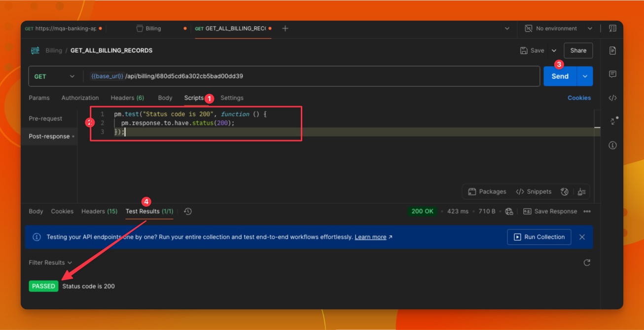Viewport: 644px width, 330px height.
Task: Open the response Headers (15) tab
Action: point(99,211)
